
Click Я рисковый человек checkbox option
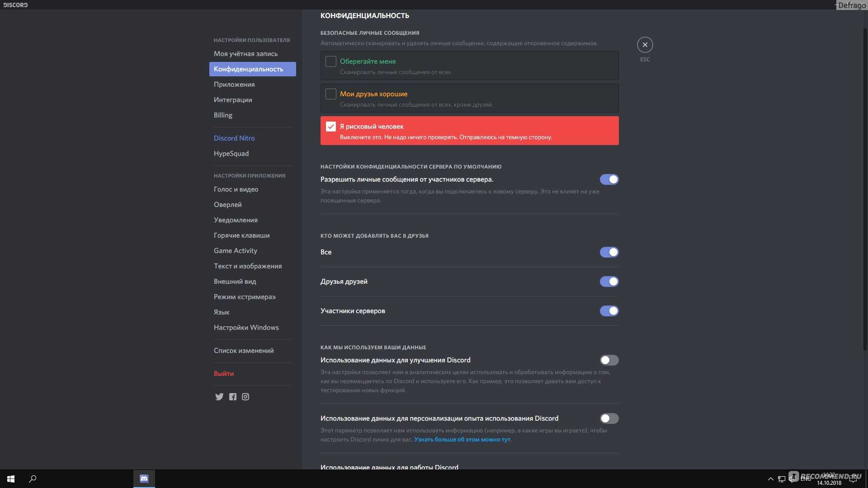click(x=330, y=127)
